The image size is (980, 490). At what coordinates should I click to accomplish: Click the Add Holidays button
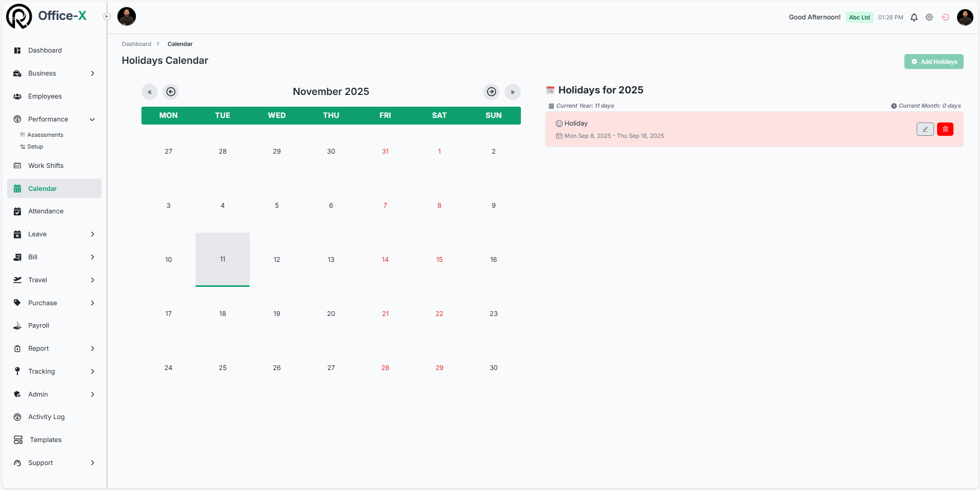934,61
